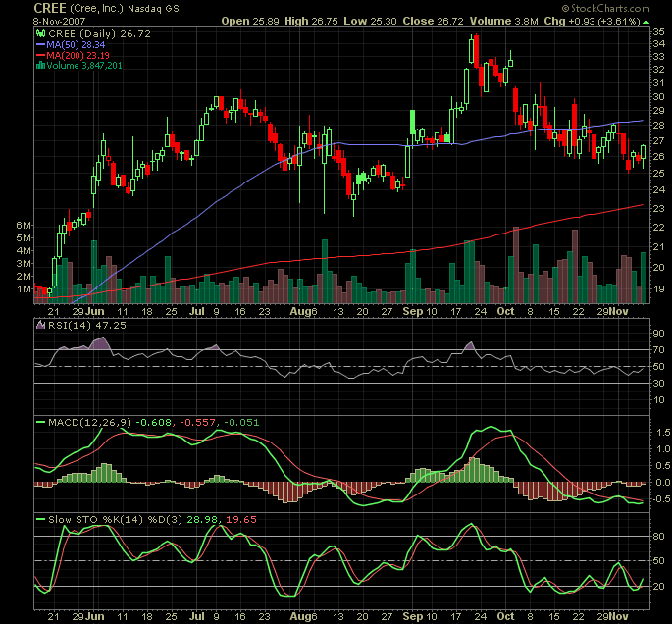Click the 3M label on the volume axis
672x624 pixels.
click(x=24, y=263)
